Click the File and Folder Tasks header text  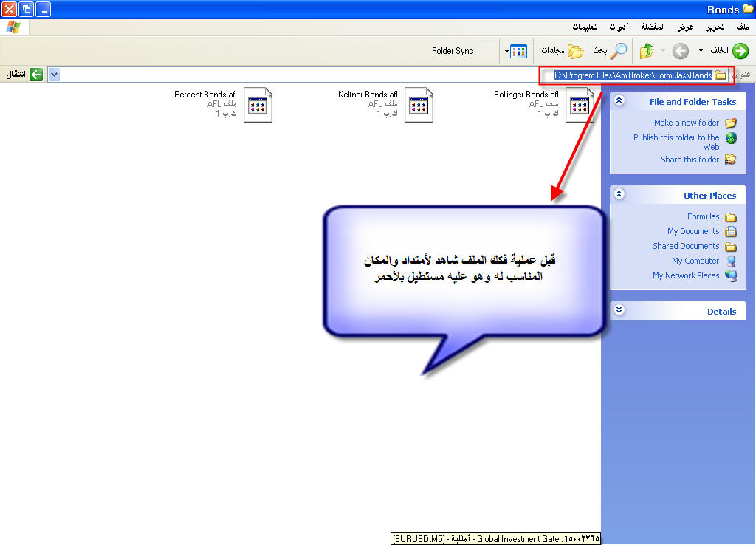coord(693,101)
